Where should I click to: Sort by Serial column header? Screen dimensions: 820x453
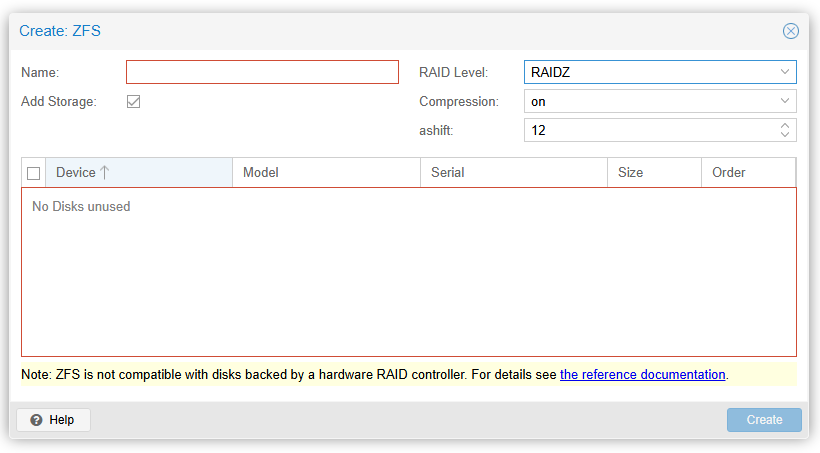click(512, 172)
